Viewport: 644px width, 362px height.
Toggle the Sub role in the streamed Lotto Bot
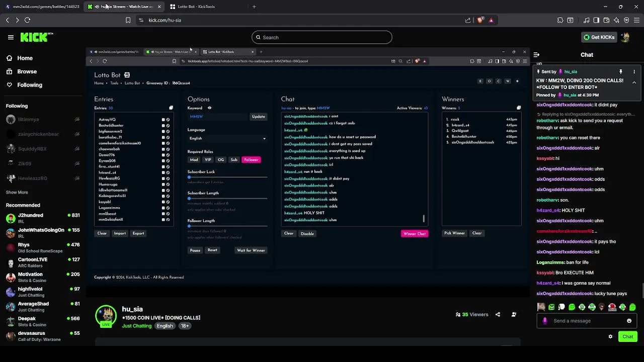(234, 160)
